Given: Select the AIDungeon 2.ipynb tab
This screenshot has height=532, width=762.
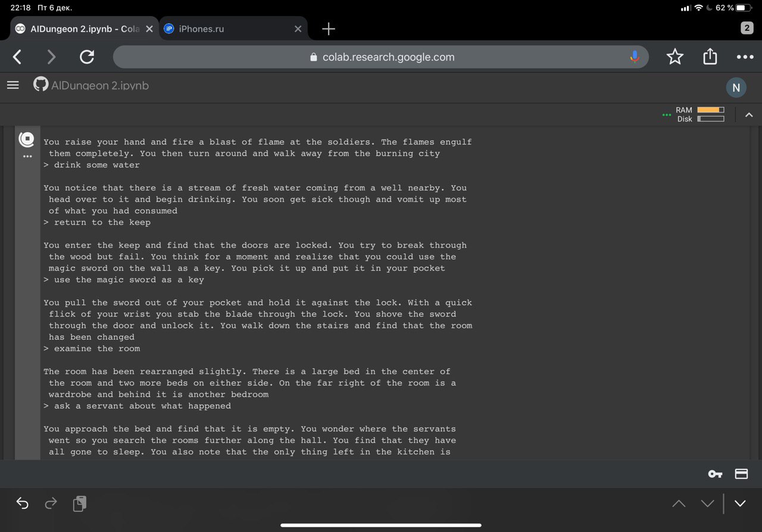Looking at the screenshot, I should pos(84,29).
